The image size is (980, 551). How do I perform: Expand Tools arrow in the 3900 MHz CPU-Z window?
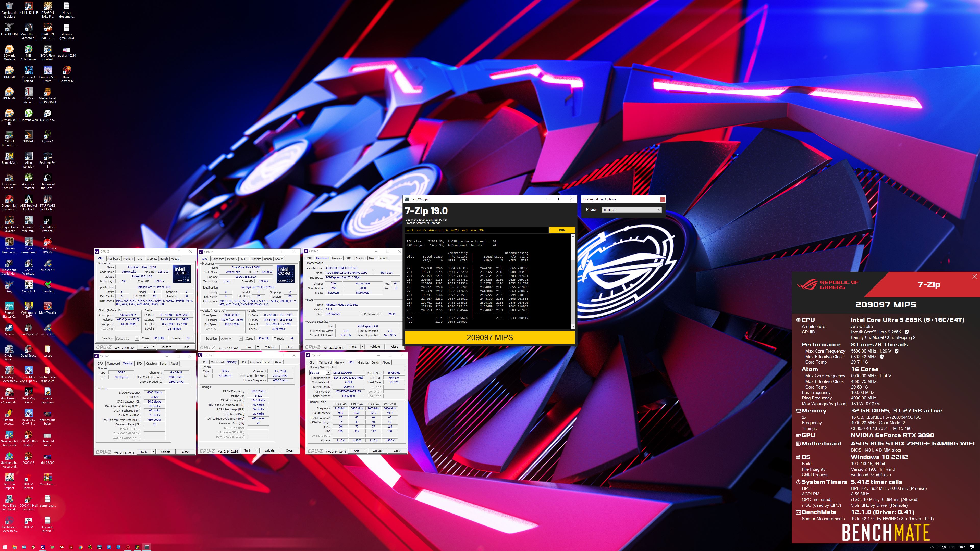tap(258, 347)
